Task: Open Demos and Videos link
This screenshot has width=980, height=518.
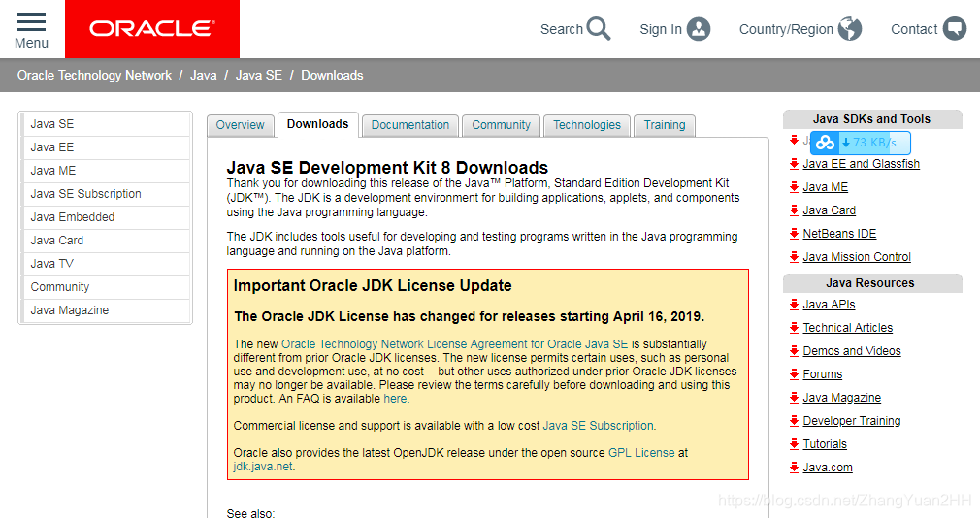Action: click(x=852, y=350)
